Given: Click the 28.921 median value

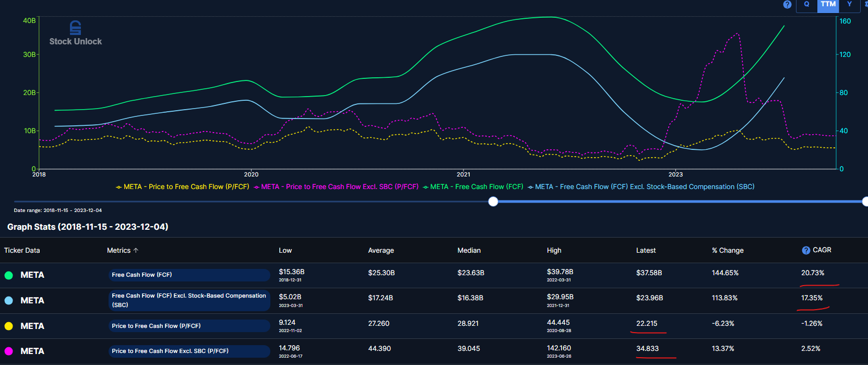Looking at the screenshot, I should 468,324.
